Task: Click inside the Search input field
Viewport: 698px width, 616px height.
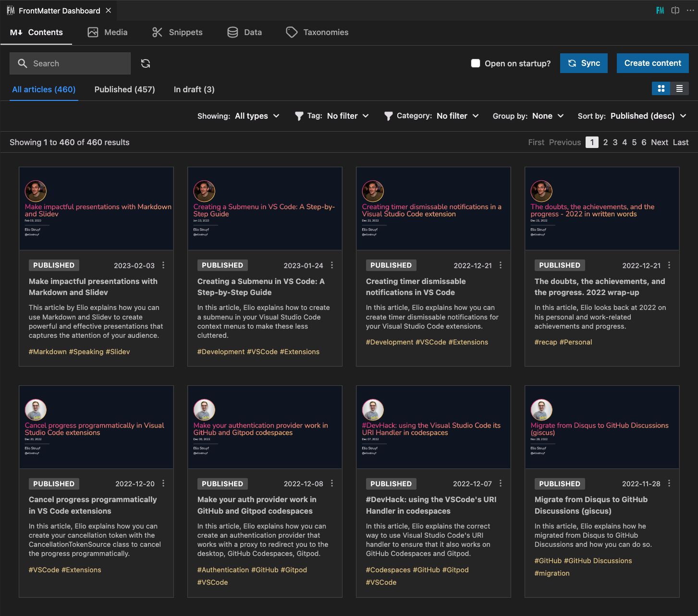Action: (x=70, y=63)
